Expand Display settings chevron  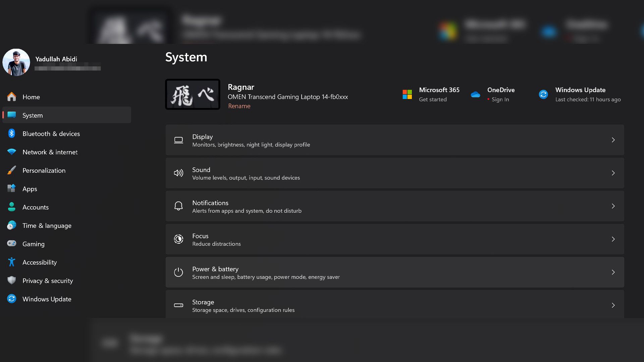coord(613,140)
